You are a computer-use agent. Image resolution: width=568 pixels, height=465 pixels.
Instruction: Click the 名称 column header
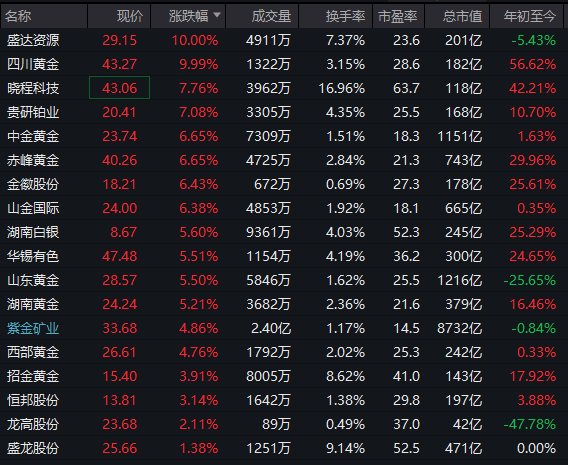[43, 16]
